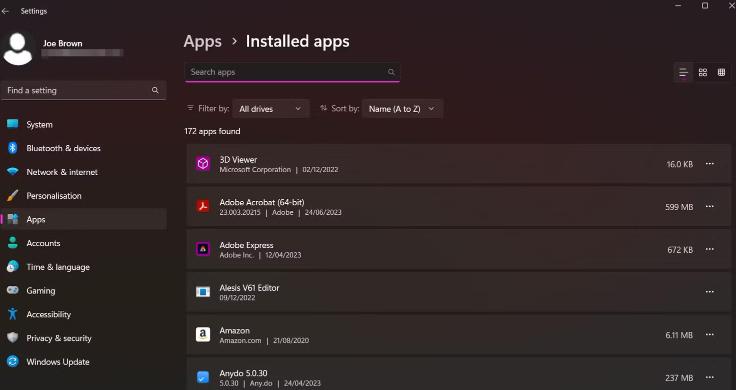Open Accessibility settings

(x=84, y=314)
